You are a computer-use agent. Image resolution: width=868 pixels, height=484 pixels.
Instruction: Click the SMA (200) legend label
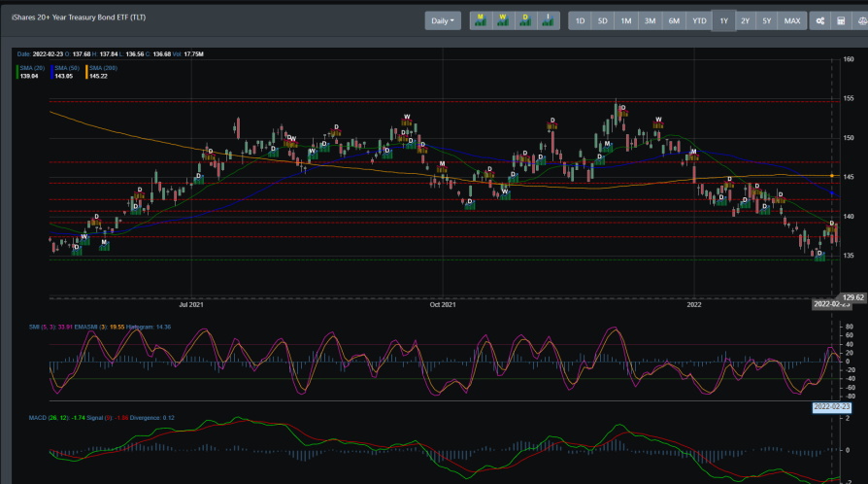[x=103, y=68]
